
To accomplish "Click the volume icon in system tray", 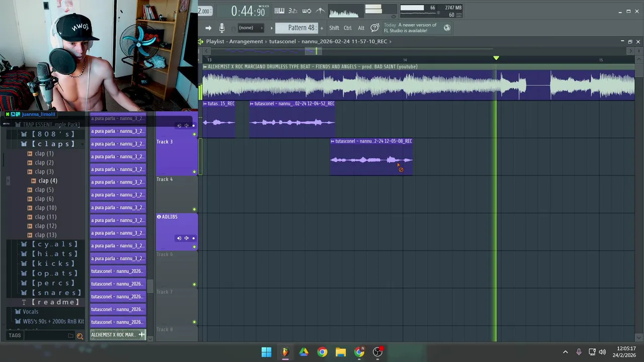I will [602, 352].
